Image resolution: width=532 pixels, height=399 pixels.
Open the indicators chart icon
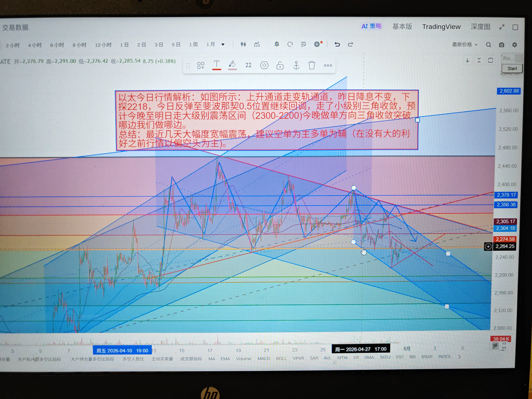coord(257,44)
